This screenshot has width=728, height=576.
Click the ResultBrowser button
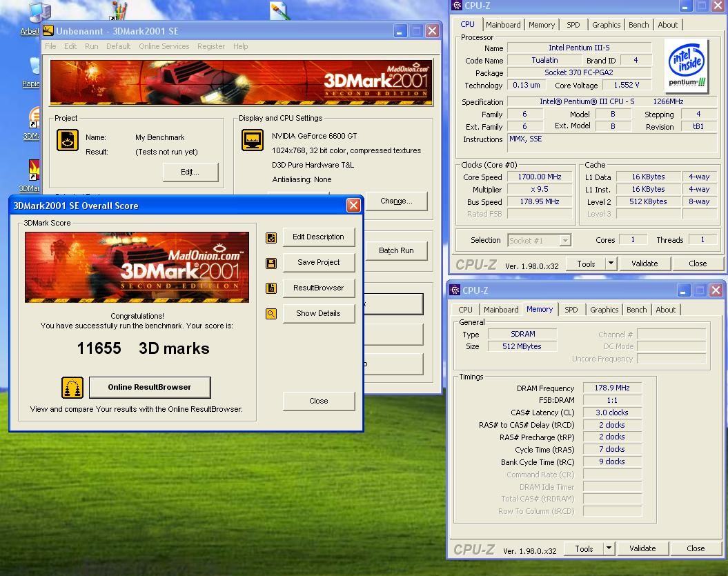point(319,288)
